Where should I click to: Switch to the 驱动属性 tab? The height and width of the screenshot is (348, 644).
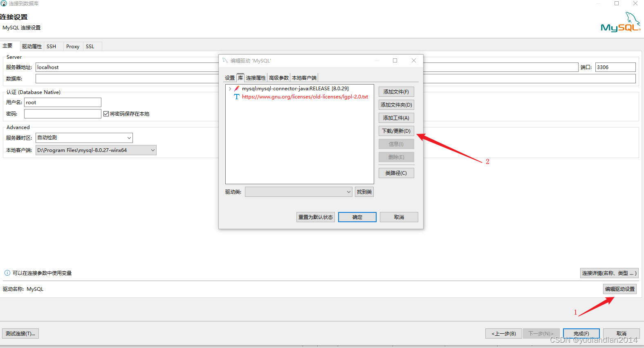point(32,47)
